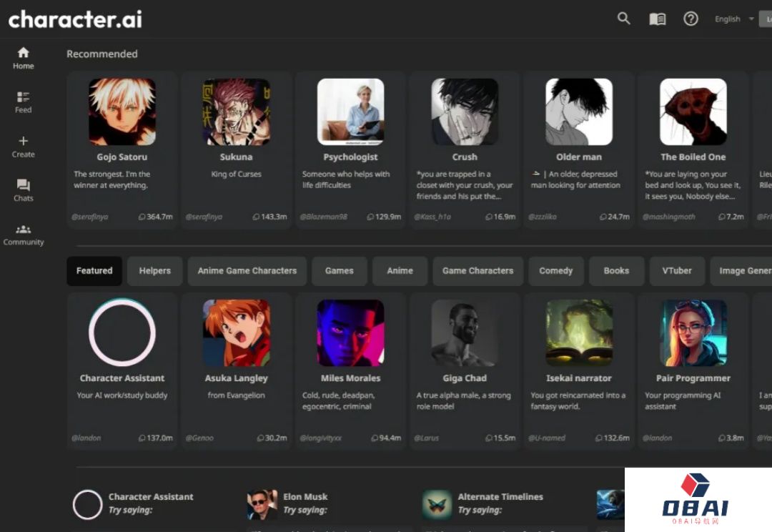Click Psychologist name text
Viewport: 772px width, 532px height.
pos(350,157)
